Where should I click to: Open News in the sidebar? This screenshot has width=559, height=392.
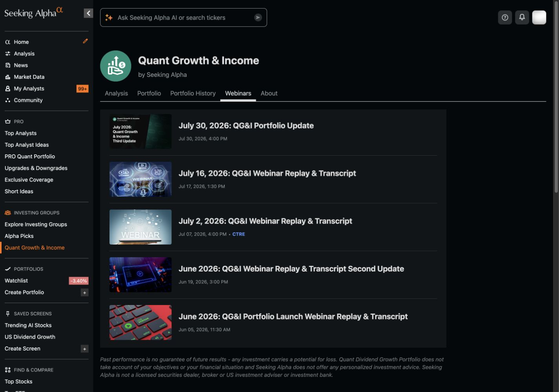(x=21, y=65)
